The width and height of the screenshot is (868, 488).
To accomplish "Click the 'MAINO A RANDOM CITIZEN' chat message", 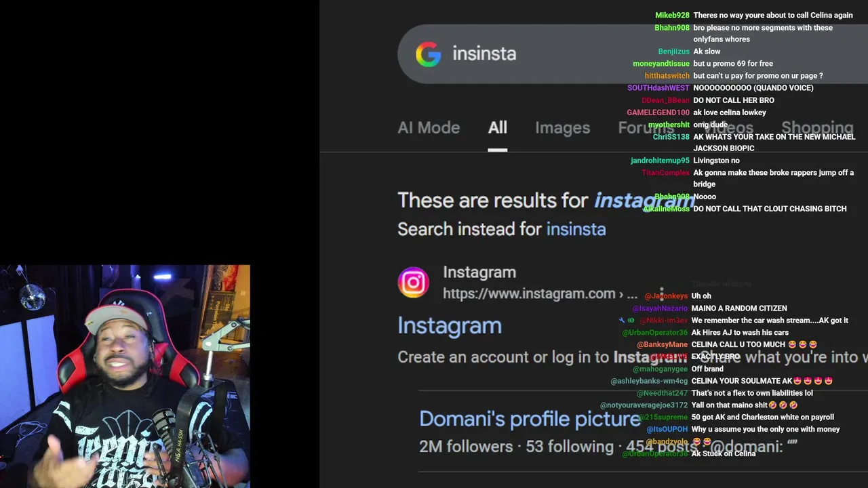I will click(x=739, y=308).
